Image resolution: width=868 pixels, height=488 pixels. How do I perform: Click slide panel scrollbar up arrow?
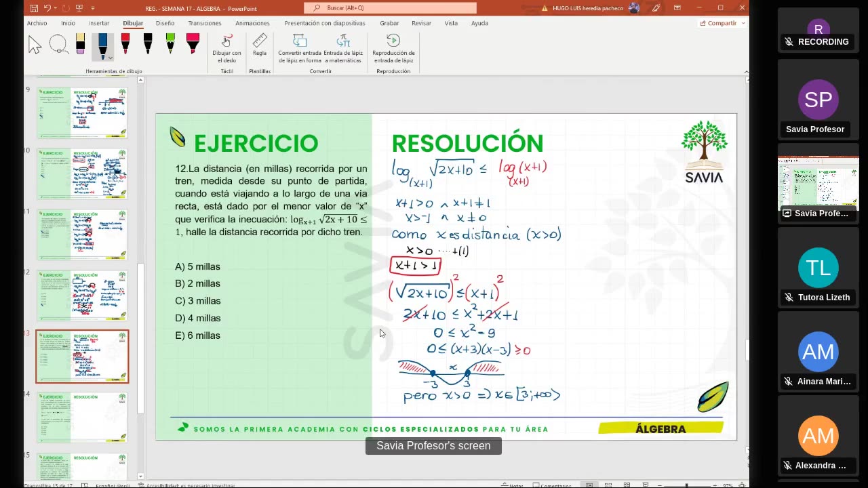(141, 80)
